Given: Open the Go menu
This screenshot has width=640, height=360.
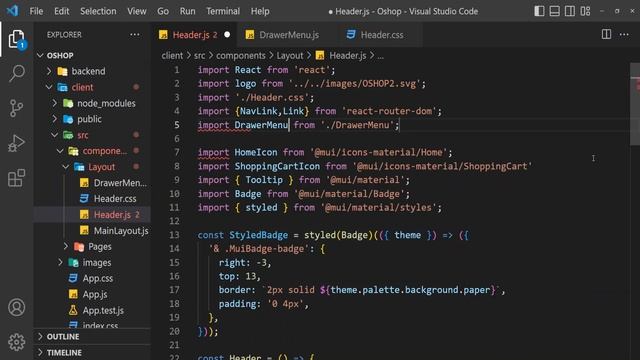Looking at the screenshot, I should pyautogui.click(x=163, y=11).
